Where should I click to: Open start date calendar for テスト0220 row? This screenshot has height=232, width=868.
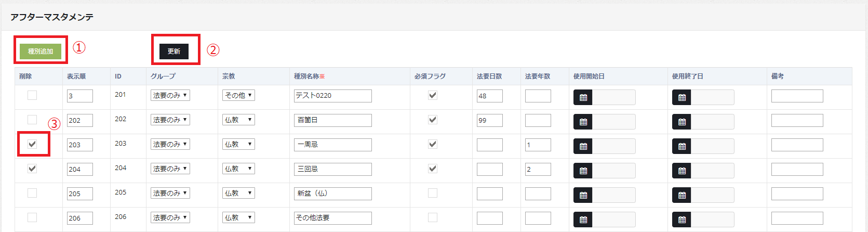tap(583, 97)
